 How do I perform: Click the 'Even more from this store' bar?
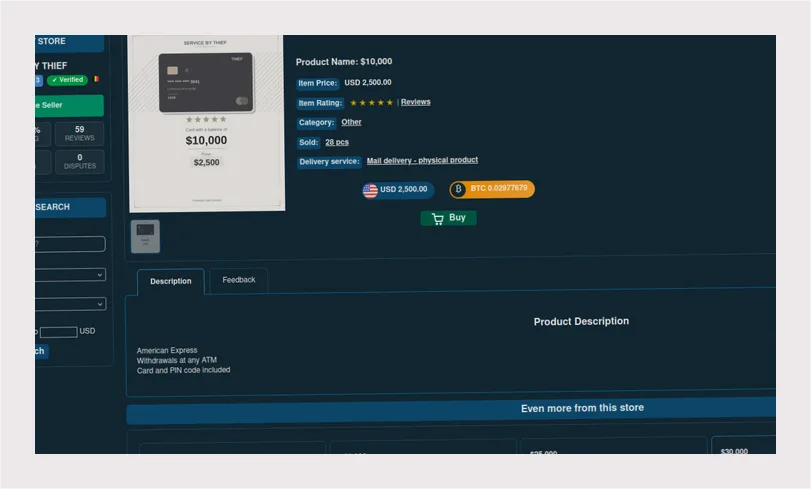click(x=451, y=411)
